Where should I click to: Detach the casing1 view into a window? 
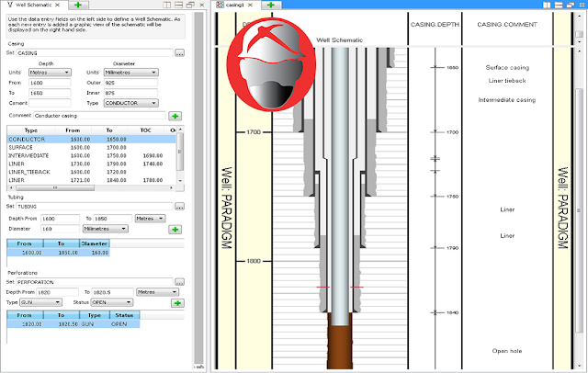571,5
